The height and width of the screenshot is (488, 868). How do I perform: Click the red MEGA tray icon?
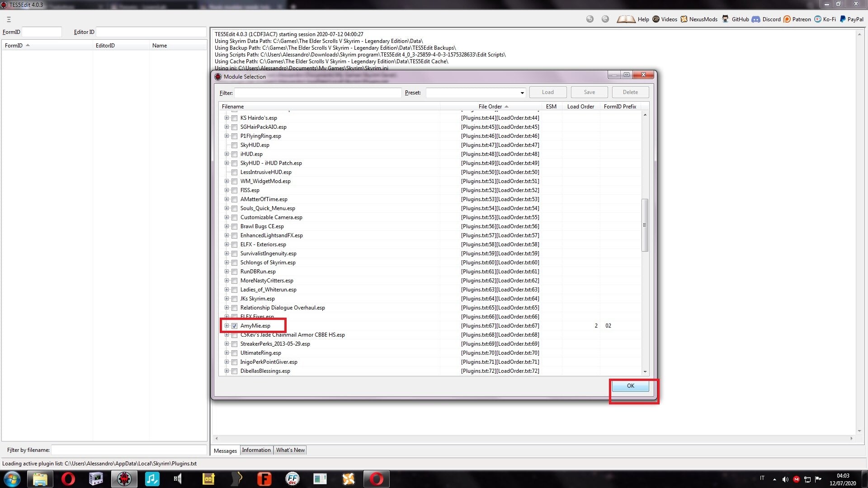point(796,479)
